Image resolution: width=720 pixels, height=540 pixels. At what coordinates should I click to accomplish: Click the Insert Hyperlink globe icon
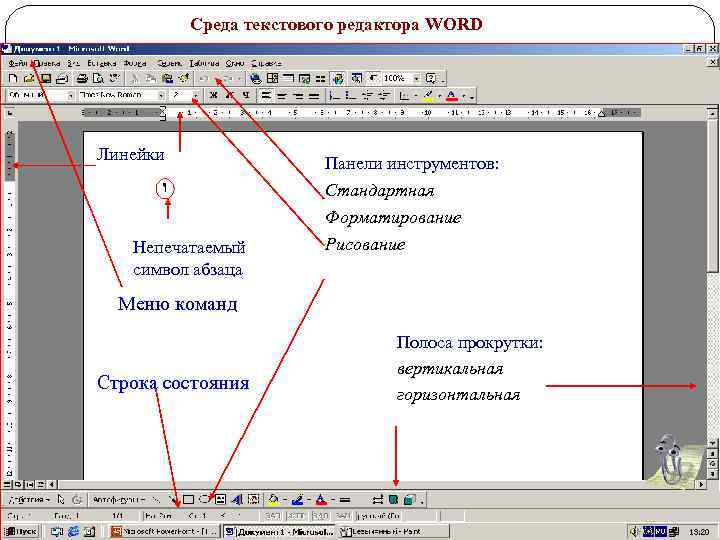pyautogui.click(x=256, y=79)
